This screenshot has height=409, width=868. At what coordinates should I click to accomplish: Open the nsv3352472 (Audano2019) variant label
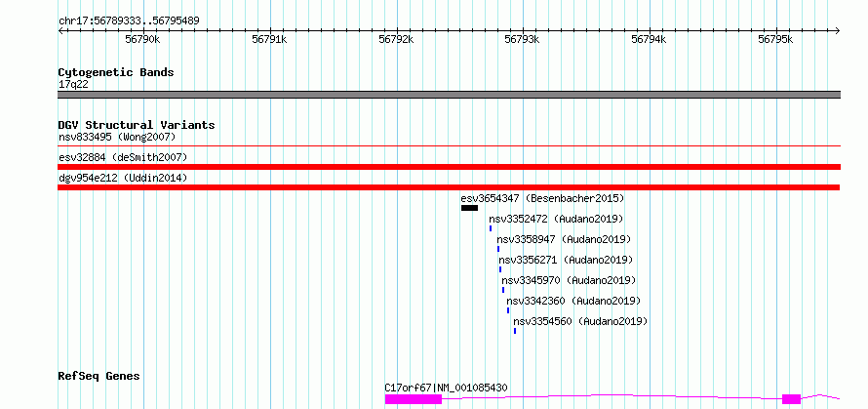pos(556,219)
